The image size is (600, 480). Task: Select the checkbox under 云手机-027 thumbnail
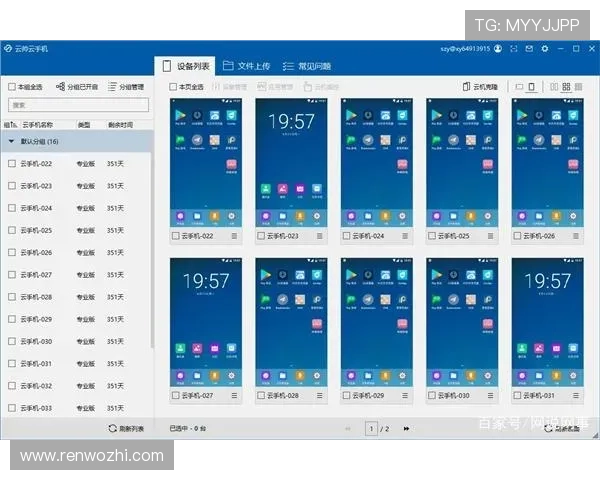(176, 397)
